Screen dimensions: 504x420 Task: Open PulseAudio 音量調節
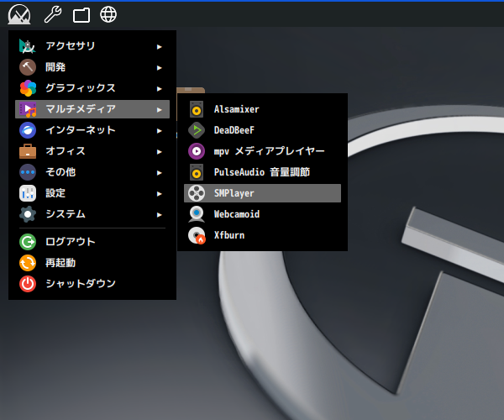click(x=262, y=172)
